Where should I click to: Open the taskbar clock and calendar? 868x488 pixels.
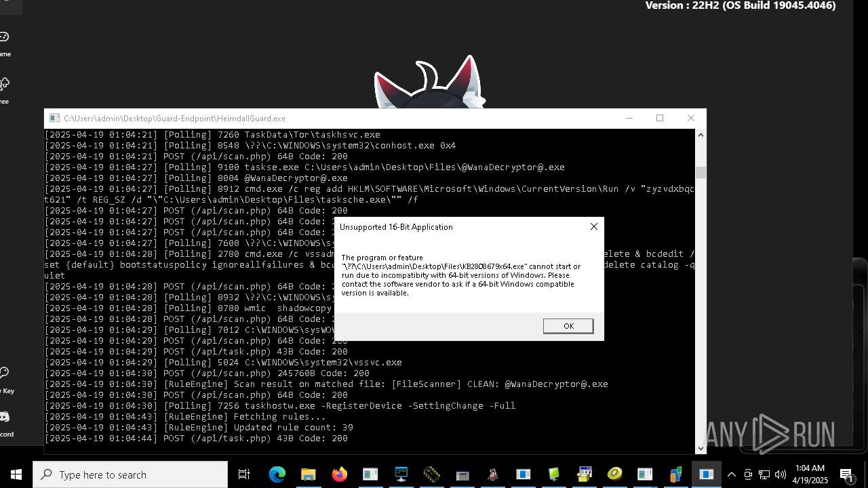coord(810,474)
